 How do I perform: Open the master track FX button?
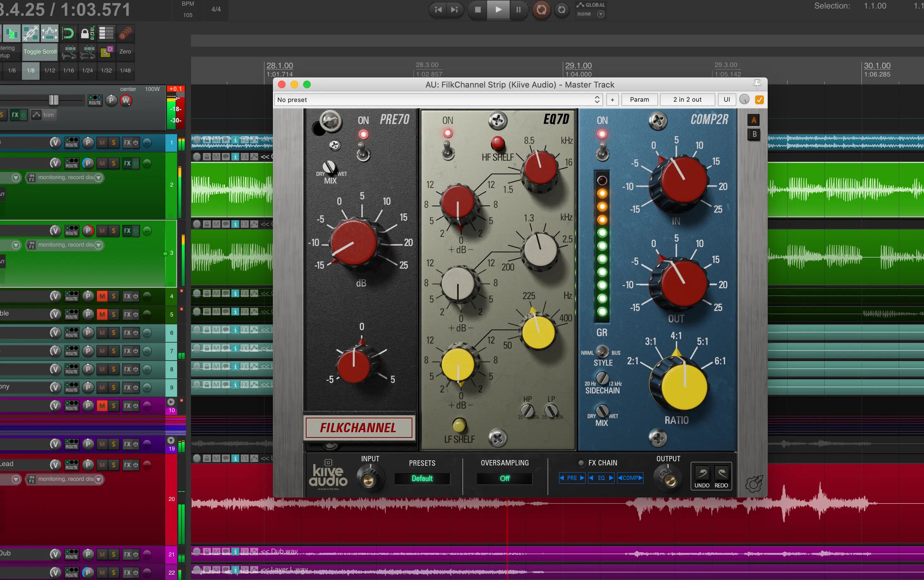[x=14, y=115]
